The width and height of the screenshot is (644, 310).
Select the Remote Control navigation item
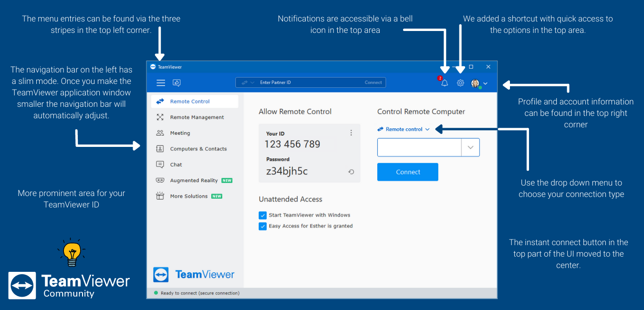(x=195, y=101)
